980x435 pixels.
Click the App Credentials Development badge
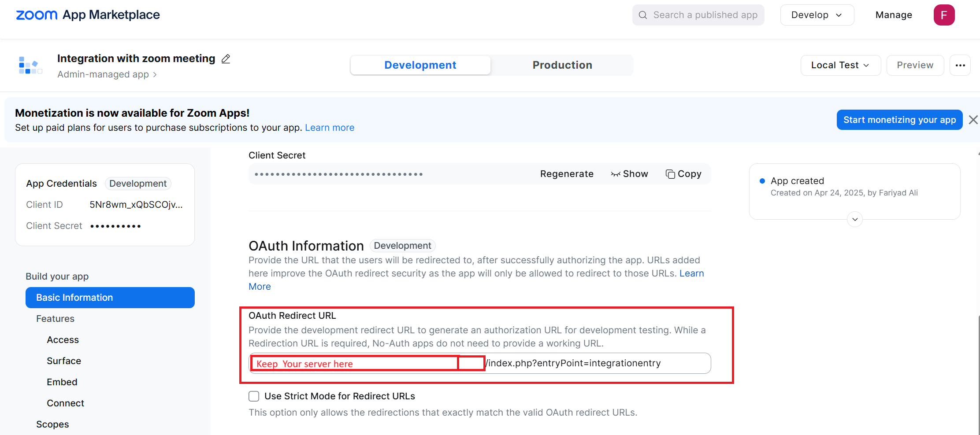(x=138, y=184)
